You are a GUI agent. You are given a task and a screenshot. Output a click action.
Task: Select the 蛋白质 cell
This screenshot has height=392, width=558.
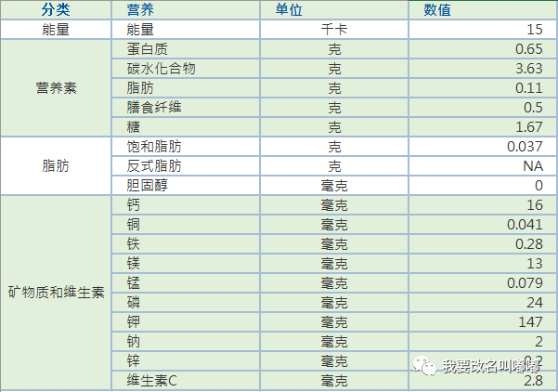[x=186, y=49]
